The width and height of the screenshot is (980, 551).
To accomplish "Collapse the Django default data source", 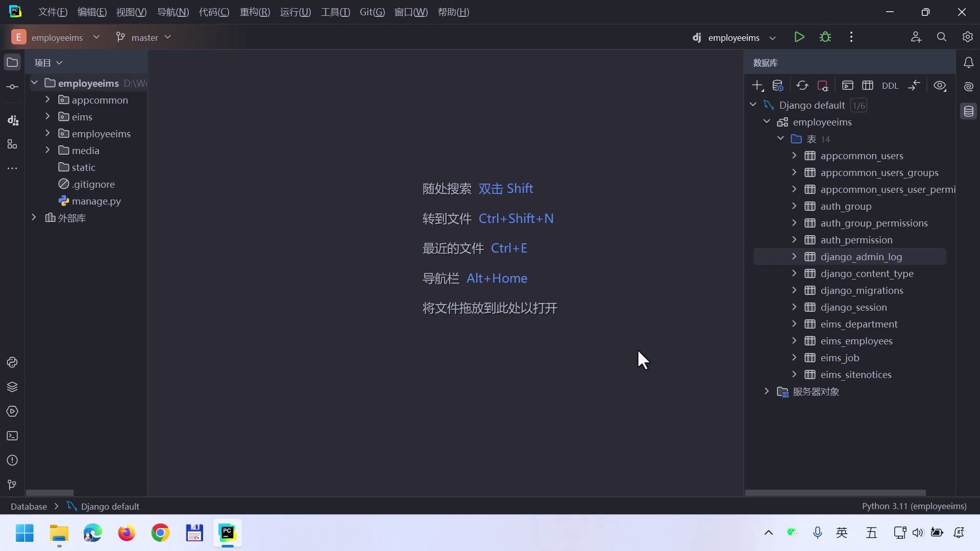I will [753, 105].
